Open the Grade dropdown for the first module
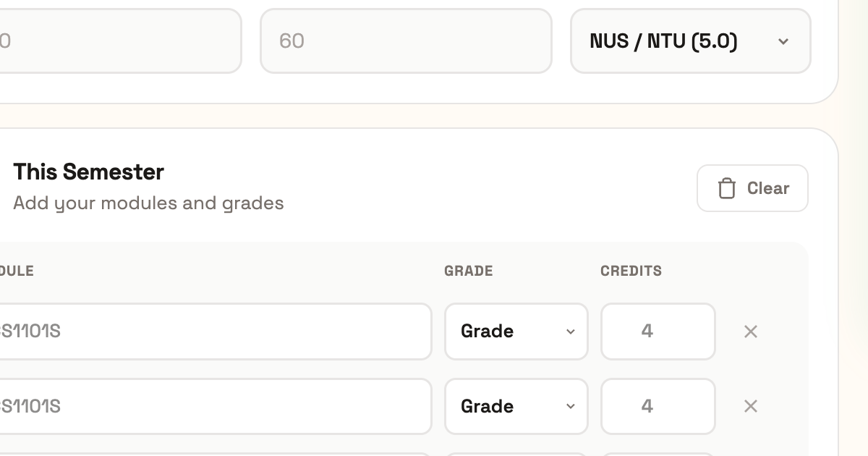The width and height of the screenshot is (868, 456). (516, 332)
